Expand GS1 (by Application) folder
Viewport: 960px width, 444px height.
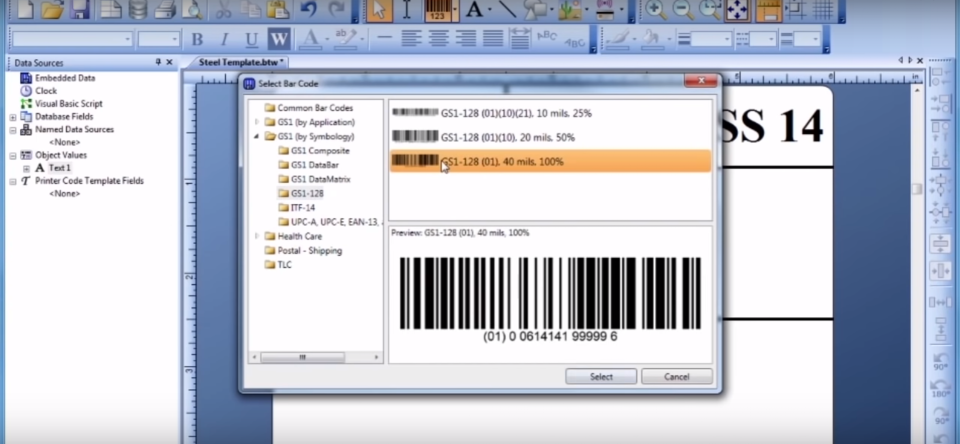tap(258, 122)
